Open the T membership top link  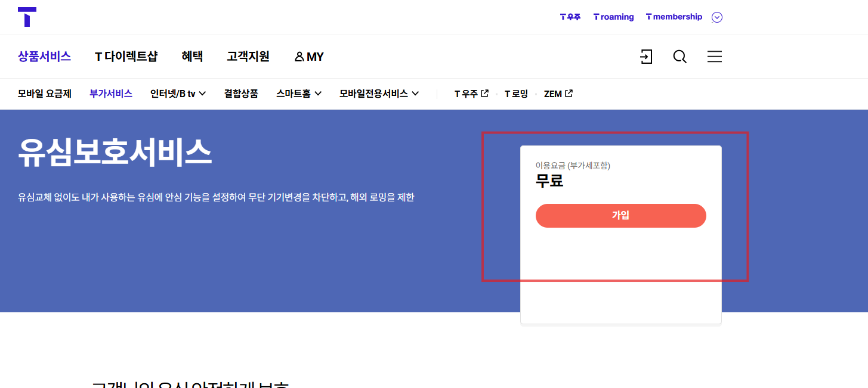point(674,17)
